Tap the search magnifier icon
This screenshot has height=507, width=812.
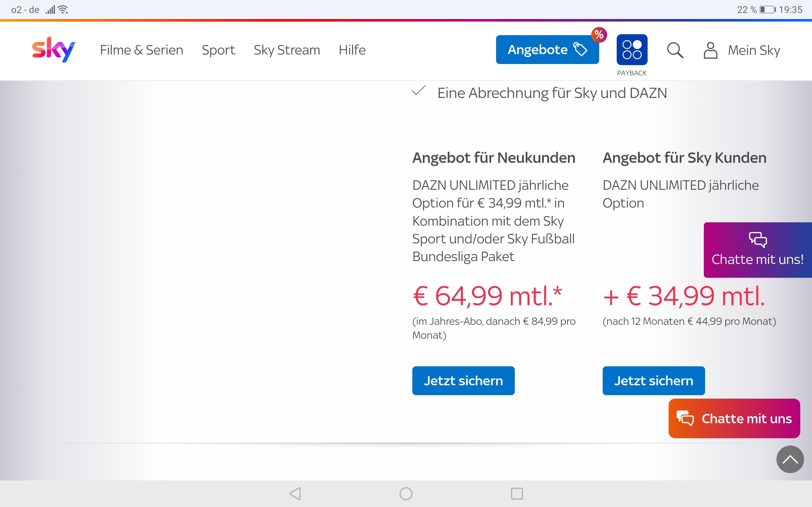675,50
